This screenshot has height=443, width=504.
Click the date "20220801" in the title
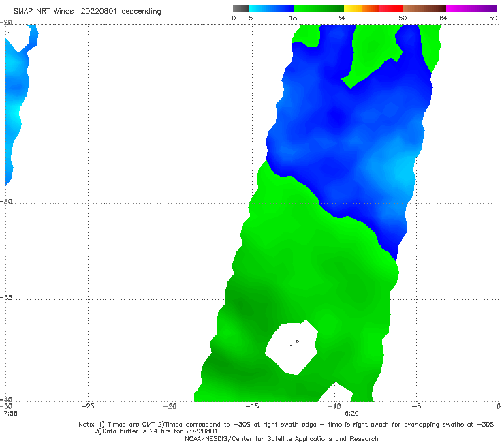[99, 12]
